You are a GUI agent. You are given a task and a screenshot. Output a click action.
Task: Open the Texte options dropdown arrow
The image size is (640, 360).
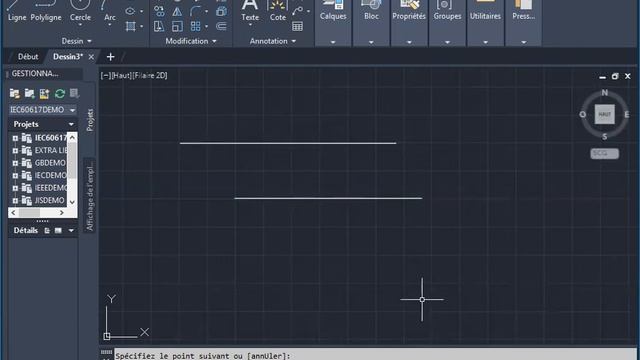[250, 25]
